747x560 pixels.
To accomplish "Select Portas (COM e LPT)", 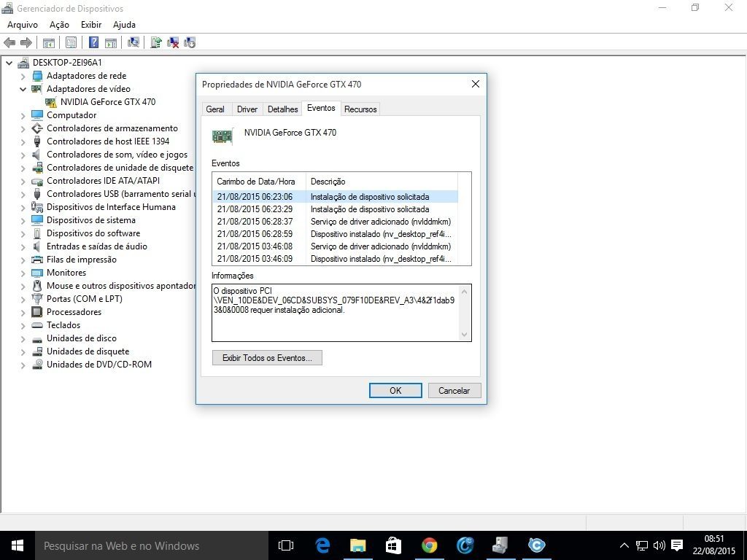I will (85, 299).
